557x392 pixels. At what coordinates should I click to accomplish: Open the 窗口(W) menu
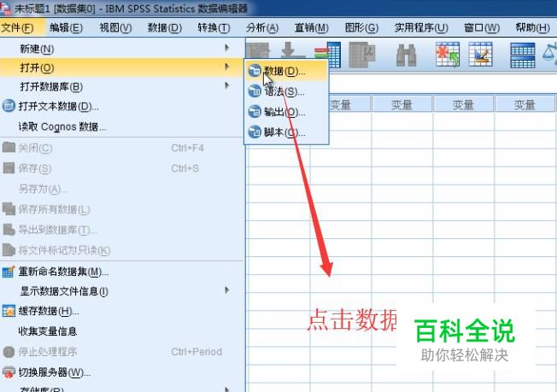click(x=482, y=27)
